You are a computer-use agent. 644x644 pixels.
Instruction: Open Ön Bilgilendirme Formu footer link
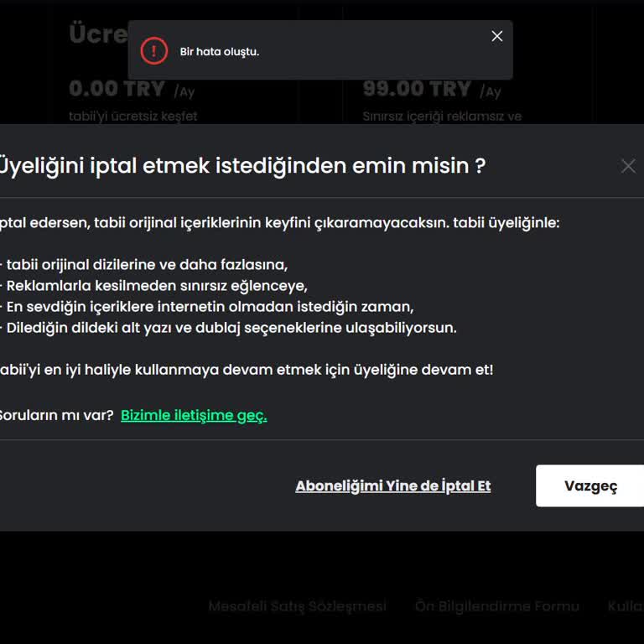(497, 606)
